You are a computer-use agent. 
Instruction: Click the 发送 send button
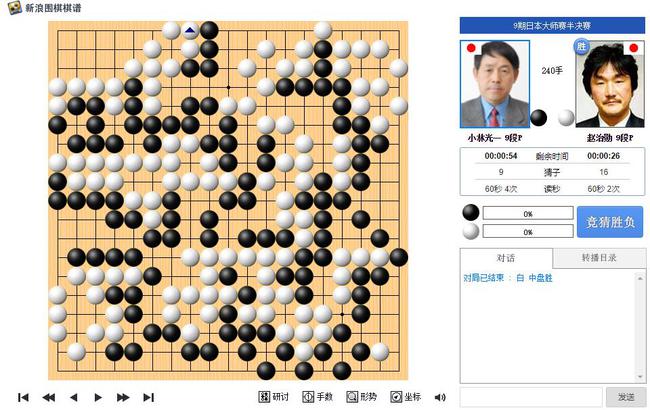click(x=626, y=397)
